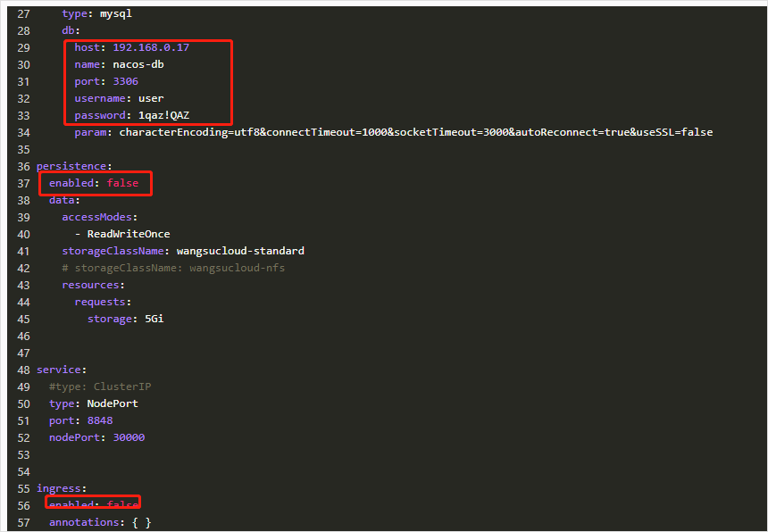
Task: Click the username value user
Action: [x=151, y=98]
